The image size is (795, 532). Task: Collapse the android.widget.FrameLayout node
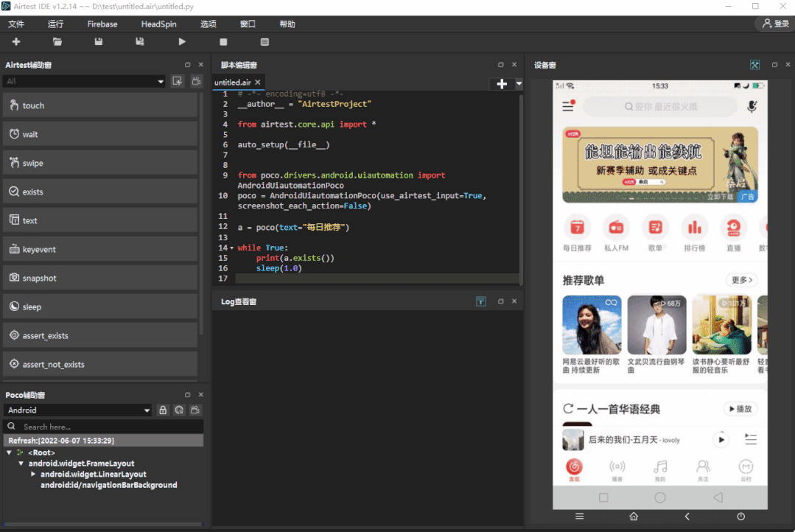tap(21, 463)
